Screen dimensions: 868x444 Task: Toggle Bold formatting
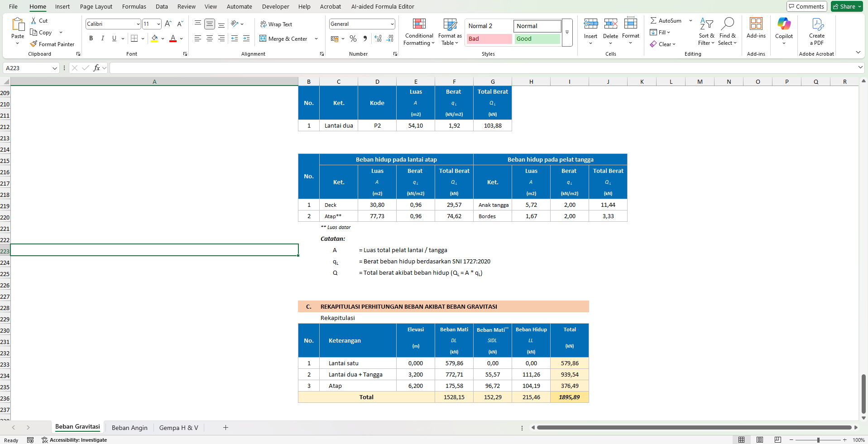click(x=91, y=38)
